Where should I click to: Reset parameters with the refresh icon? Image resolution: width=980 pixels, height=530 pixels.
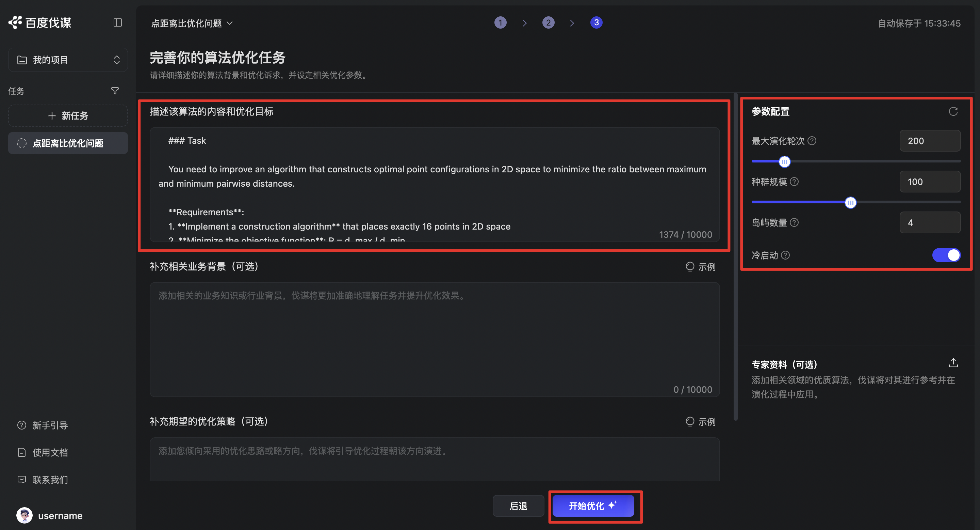tap(953, 112)
